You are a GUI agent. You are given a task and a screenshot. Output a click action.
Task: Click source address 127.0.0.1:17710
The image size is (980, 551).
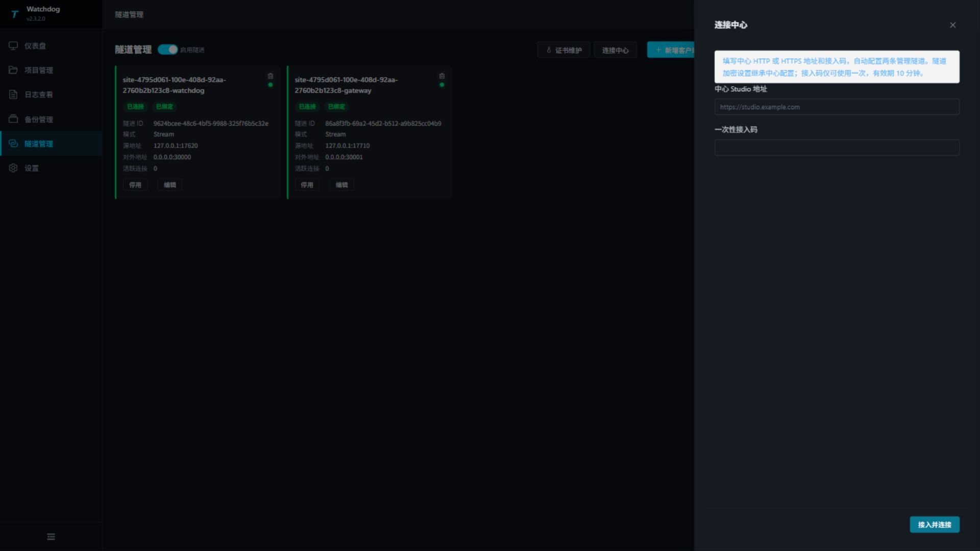(x=348, y=145)
